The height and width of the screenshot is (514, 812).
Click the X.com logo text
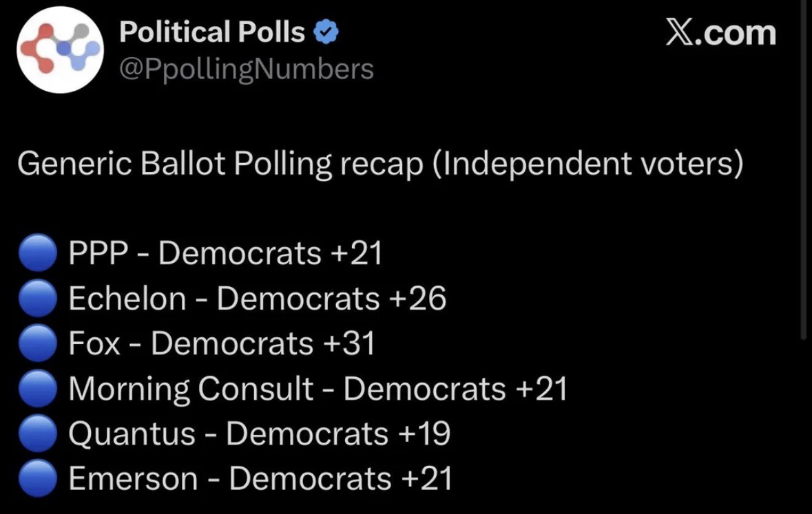tap(720, 33)
